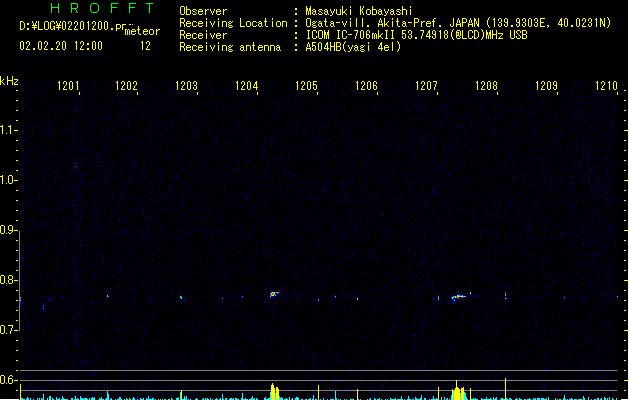The image size is (629, 400).
Task: Click the 1204 time axis label
Action: (246, 86)
